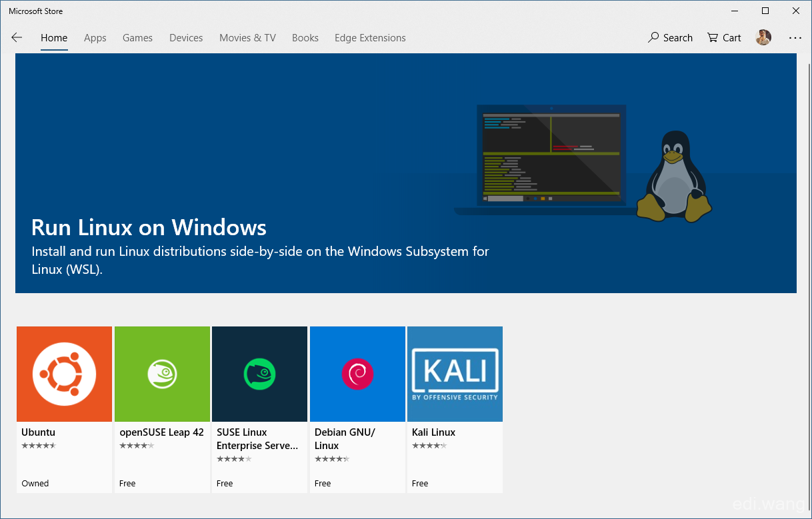This screenshot has width=812, height=519.
Task: Open the See more ellipsis menu
Action: (x=795, y=38)
